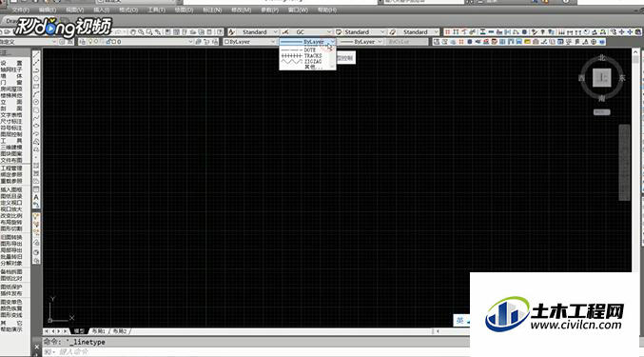Image resolution: width=644 pixels, height=357 pixels.
Task: Click the dimension style icon before GC
Action: click(x=285, y=31)
